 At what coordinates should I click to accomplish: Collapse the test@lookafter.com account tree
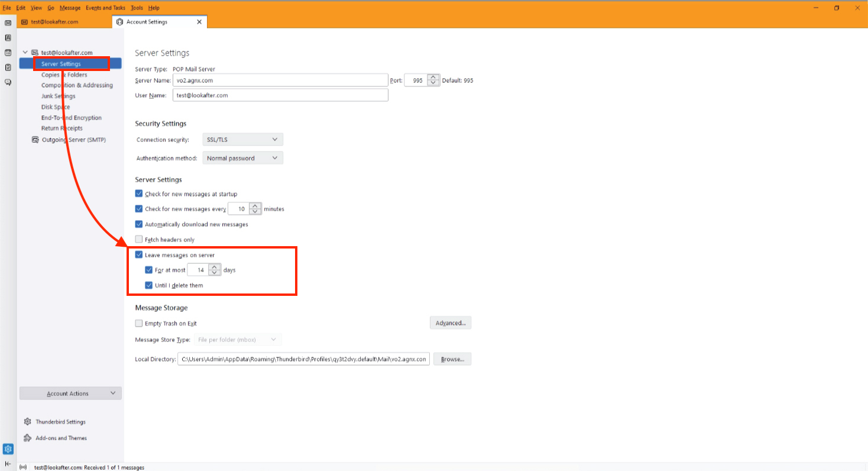(25, 53)
